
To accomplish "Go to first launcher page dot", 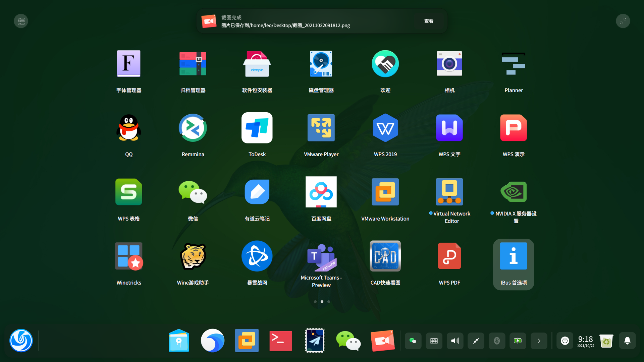I will click(315, 302).
